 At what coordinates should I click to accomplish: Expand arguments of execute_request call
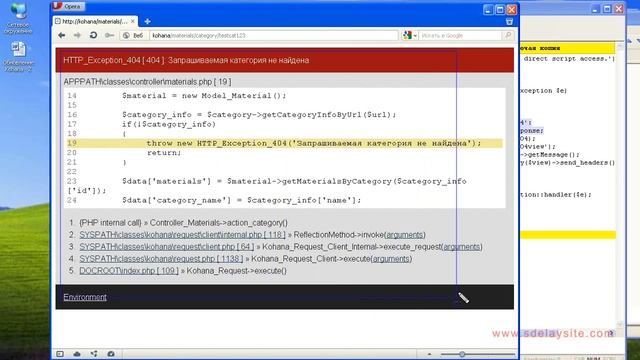tap(462, 247)
